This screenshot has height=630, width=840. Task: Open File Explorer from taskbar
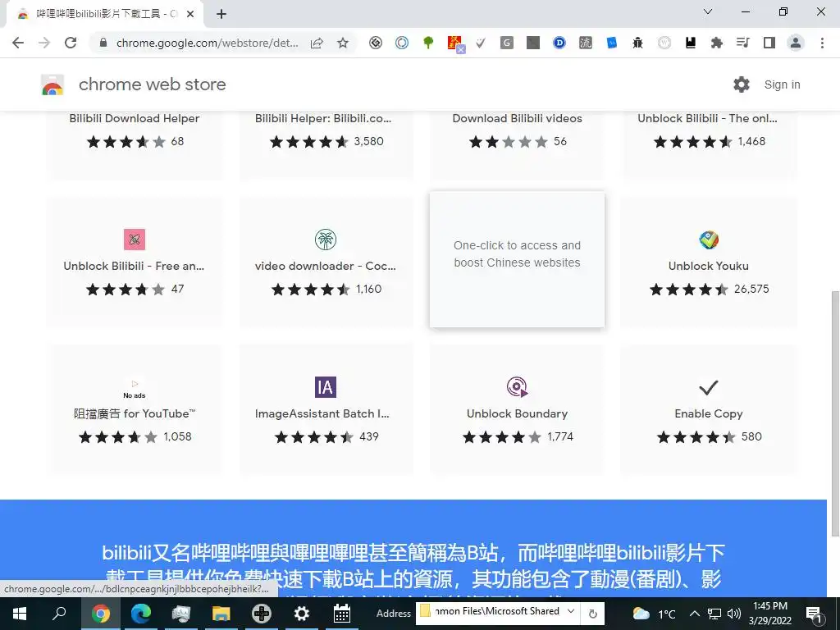pyautogui.click(x=221, y=614)
